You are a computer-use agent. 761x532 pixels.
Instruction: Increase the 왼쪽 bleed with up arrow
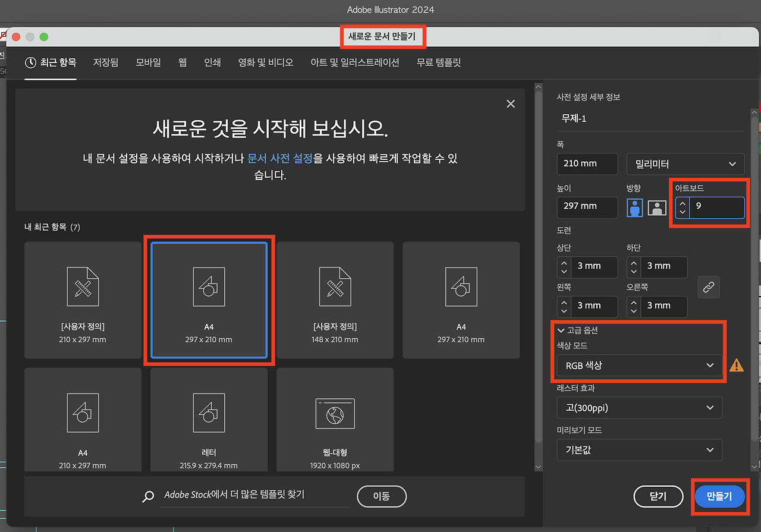coord(564,301)
